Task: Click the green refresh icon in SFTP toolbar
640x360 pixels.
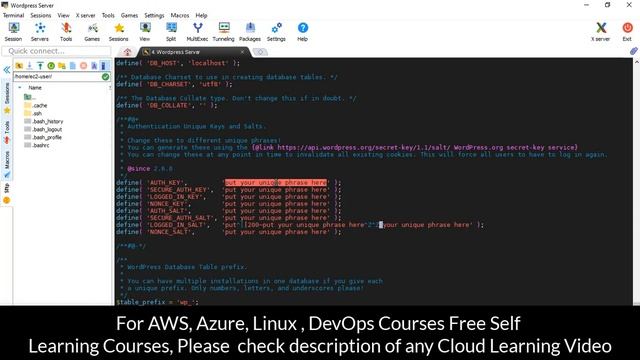Action: [51, 66]
